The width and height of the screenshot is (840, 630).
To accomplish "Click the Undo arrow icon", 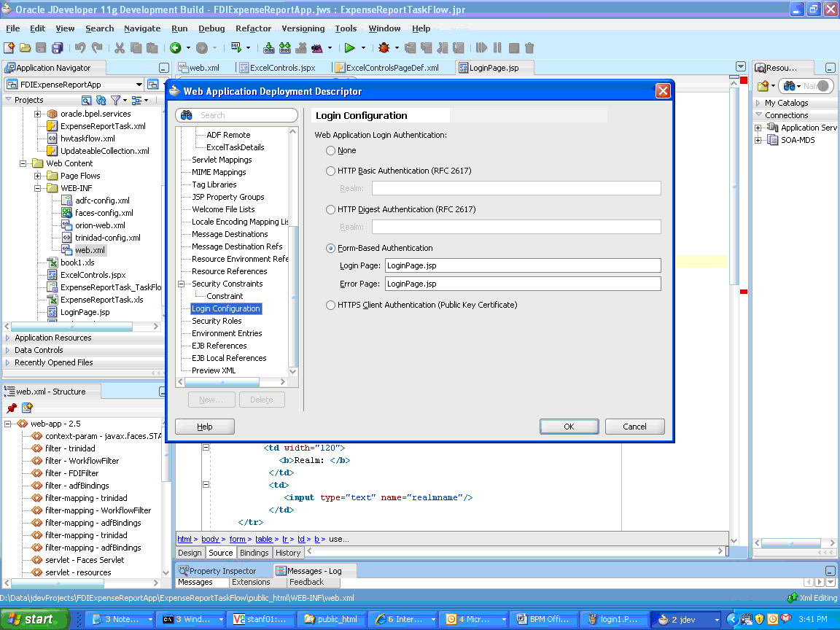I will (x=79, y=48).
